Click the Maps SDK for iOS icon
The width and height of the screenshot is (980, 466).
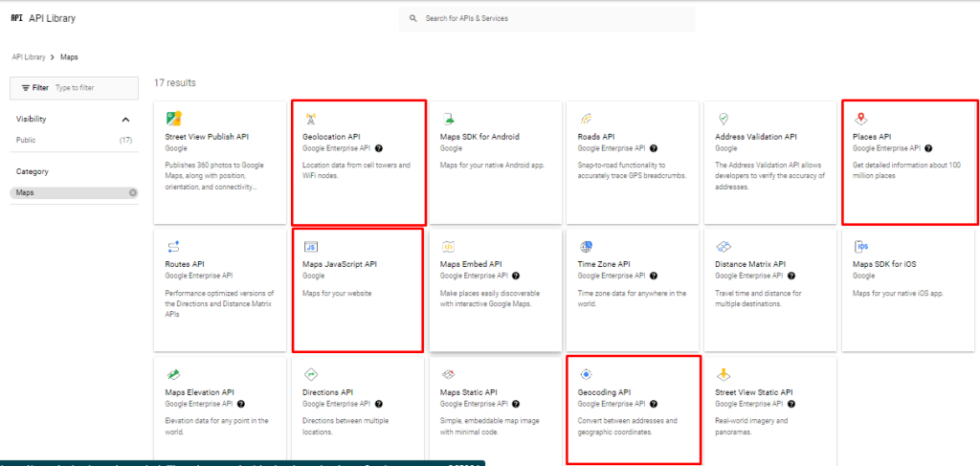point(861,246)
